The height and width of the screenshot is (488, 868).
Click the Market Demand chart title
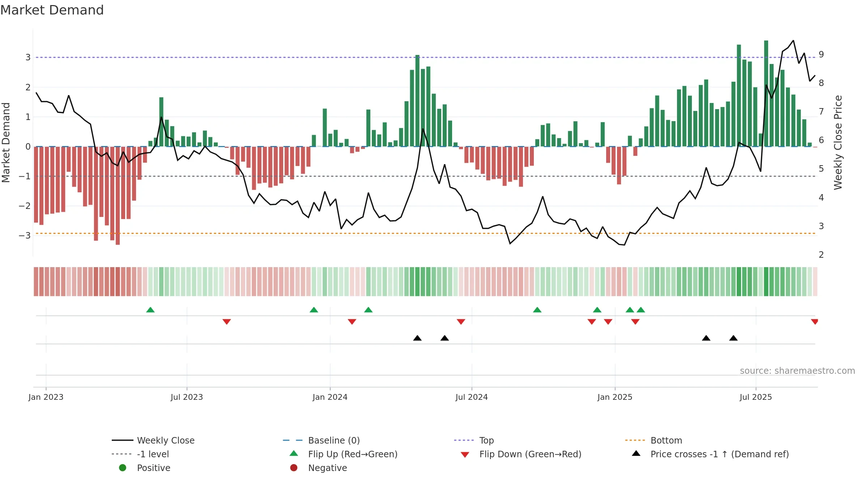click(52, 10)
